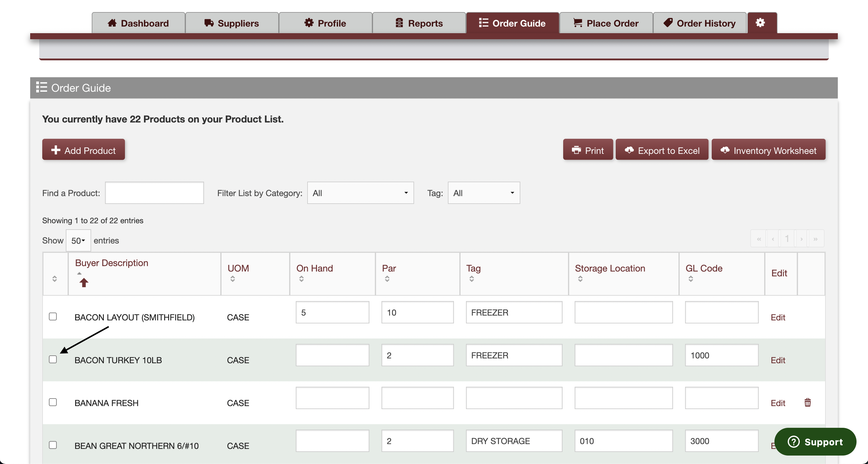Screen dimensions: 868x464
Task: Download the Inventory Worksheet
Action: [x=768, y=150]
